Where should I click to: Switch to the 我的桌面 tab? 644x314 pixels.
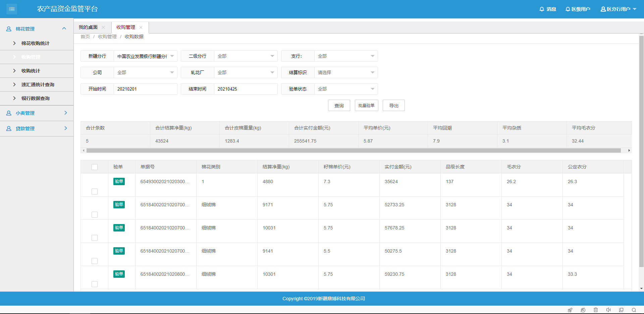tap(88, 28)
